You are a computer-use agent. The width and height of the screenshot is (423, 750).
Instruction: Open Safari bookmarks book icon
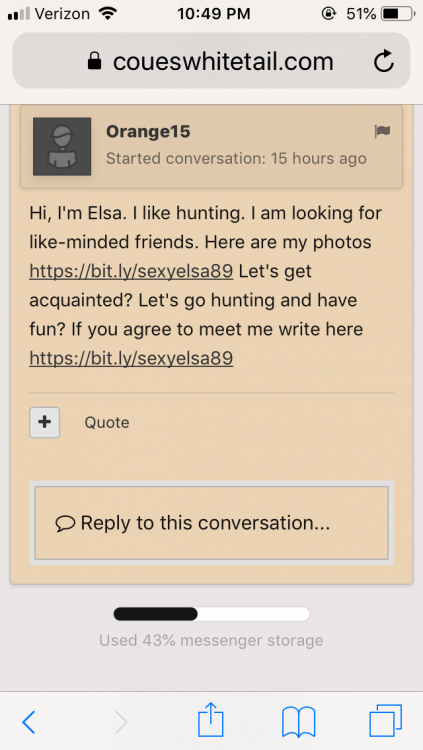point(299,722)
